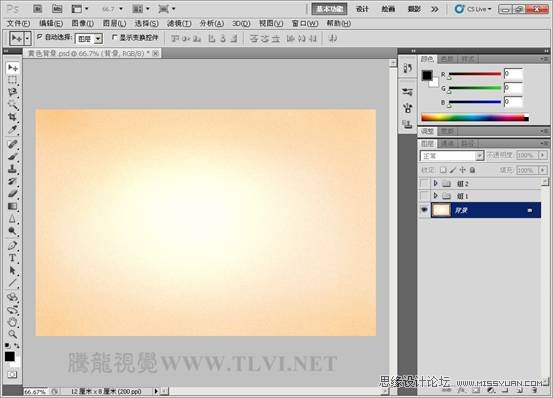The image size is (553, 398).
Task: Reset default foreground and background colors
Action: click(x=7, y=345)
